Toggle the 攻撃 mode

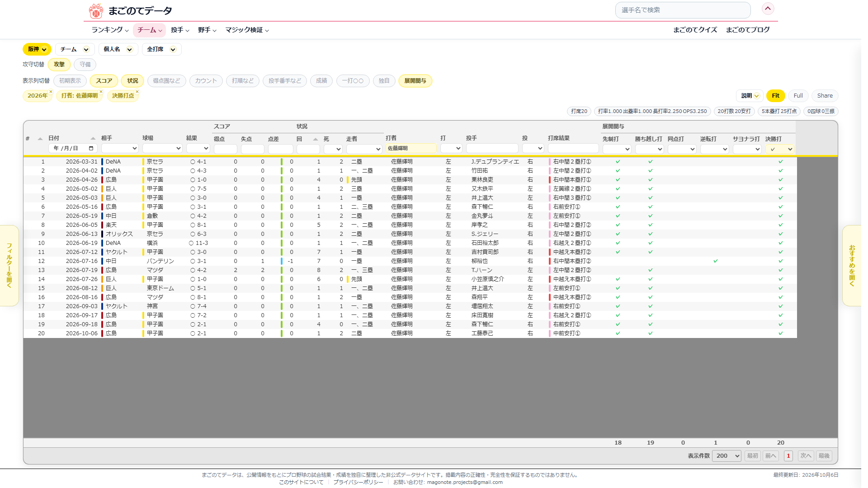coord(59,65)
